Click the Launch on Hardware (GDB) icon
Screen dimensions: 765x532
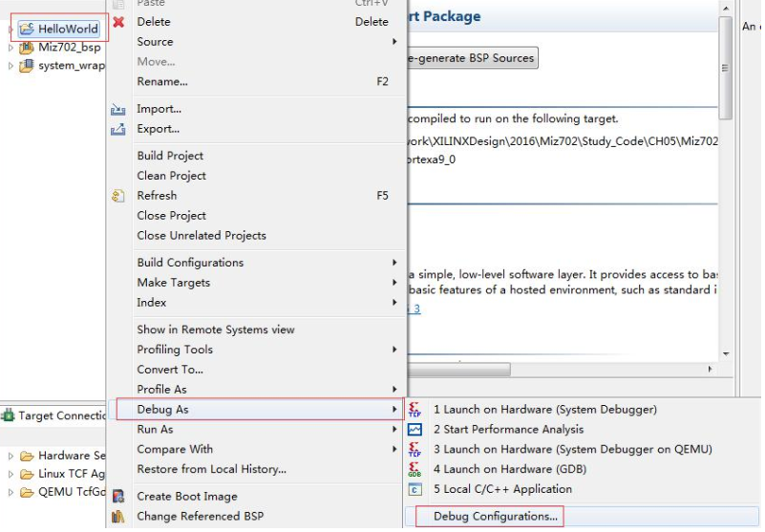[414, 469]
